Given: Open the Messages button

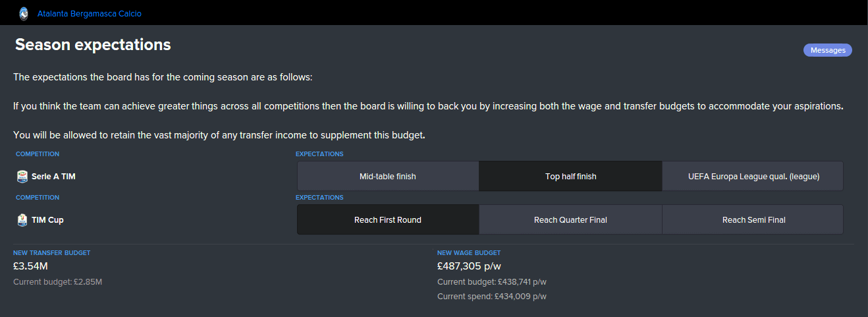Looking at the screenshot, I should [x=828, y=50].
